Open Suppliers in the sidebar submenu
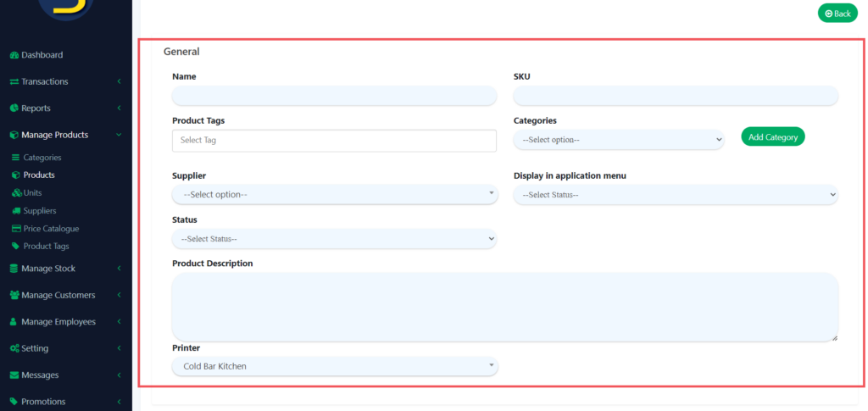Screen dimensions: 868x411 pos(40,211)
